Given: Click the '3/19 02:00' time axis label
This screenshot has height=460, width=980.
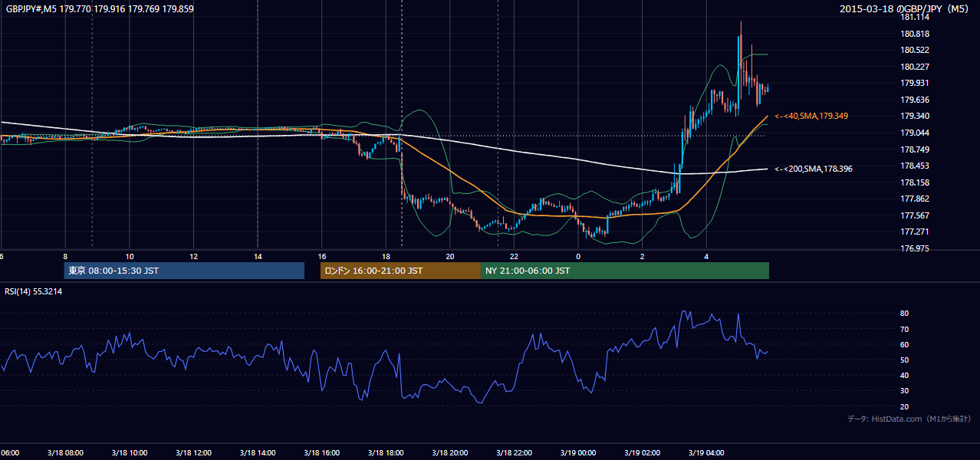Looking at the screenshot, I should [643, 453].
